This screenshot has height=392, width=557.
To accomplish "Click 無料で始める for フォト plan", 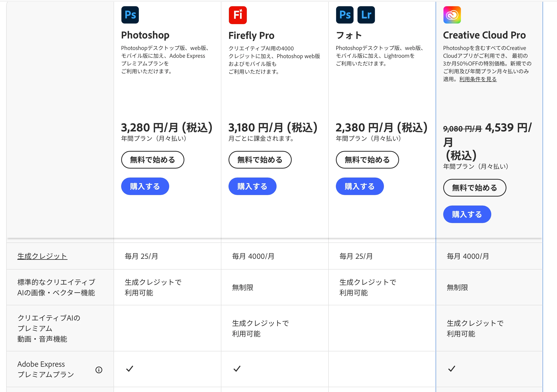I will point(367,160).
